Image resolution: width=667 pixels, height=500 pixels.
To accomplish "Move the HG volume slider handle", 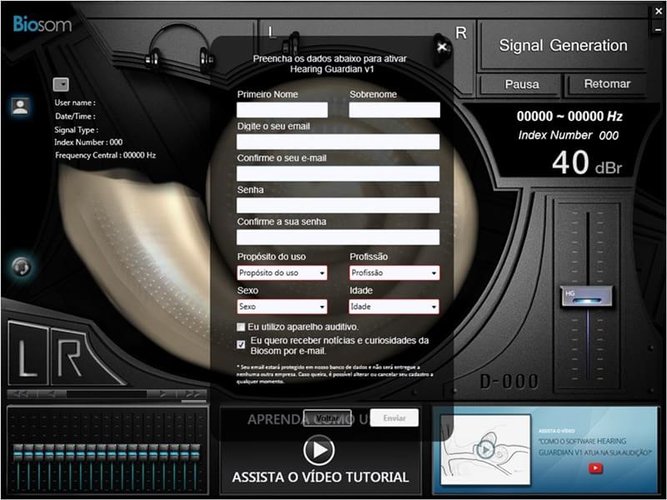I will (587, 296).
